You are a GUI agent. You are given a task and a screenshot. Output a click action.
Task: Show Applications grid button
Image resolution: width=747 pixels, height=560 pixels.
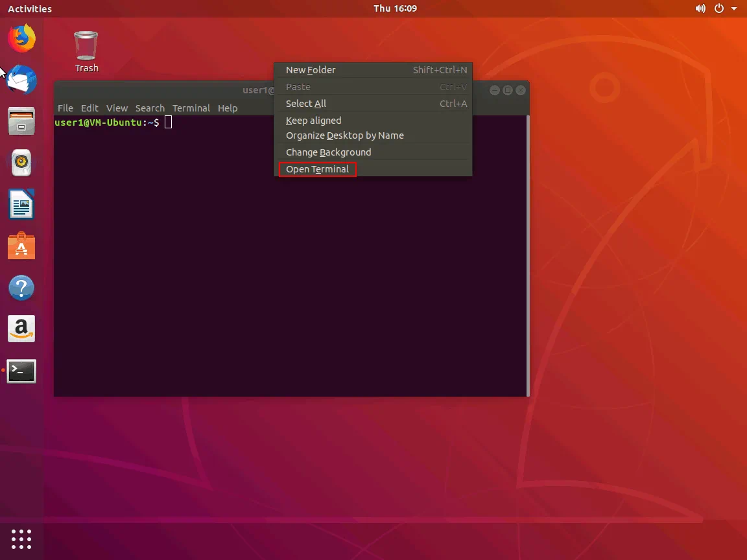(21, 539)
